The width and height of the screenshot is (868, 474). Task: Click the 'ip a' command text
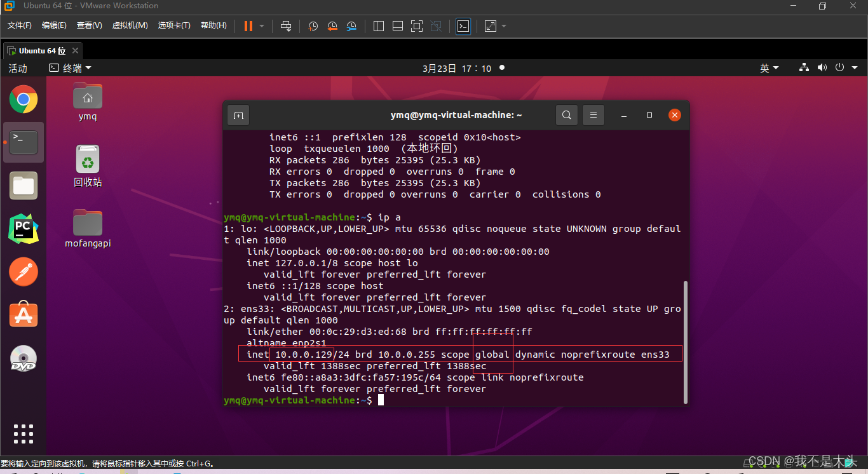(x=390, y=217)
